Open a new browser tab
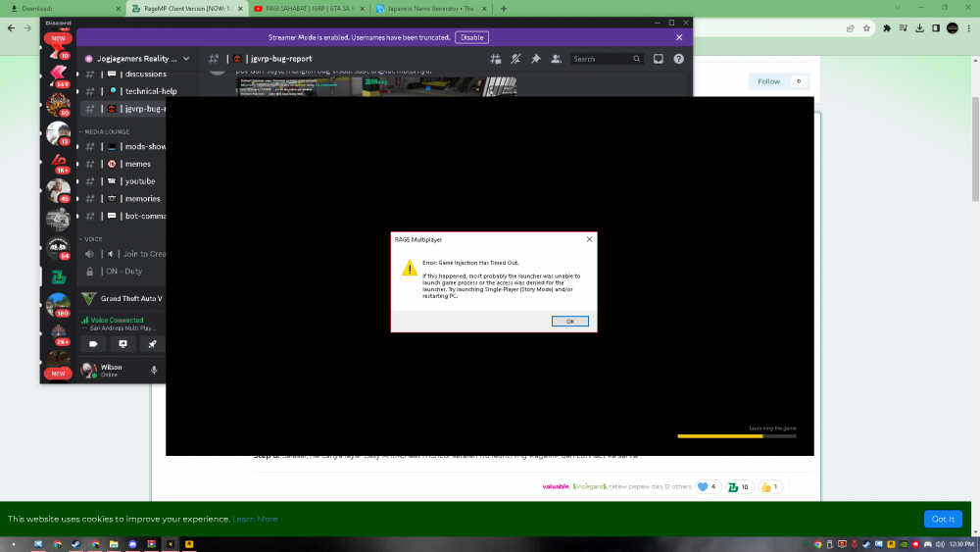 (x=504, y=9)
